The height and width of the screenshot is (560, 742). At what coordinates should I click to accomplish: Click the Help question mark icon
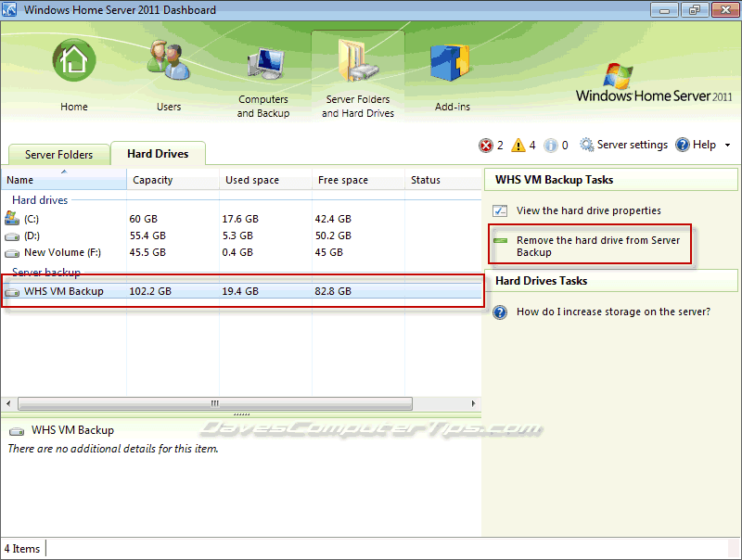coord(683,145)
